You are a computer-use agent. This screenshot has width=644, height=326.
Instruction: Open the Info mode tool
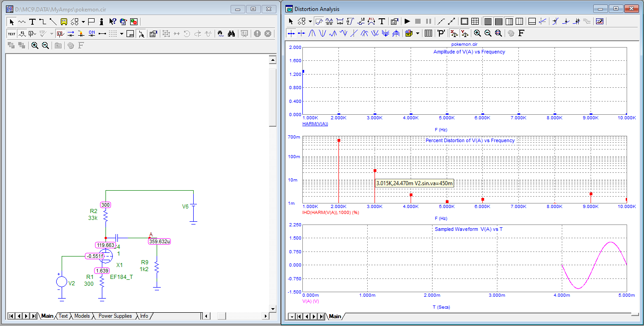coord(101,21)
